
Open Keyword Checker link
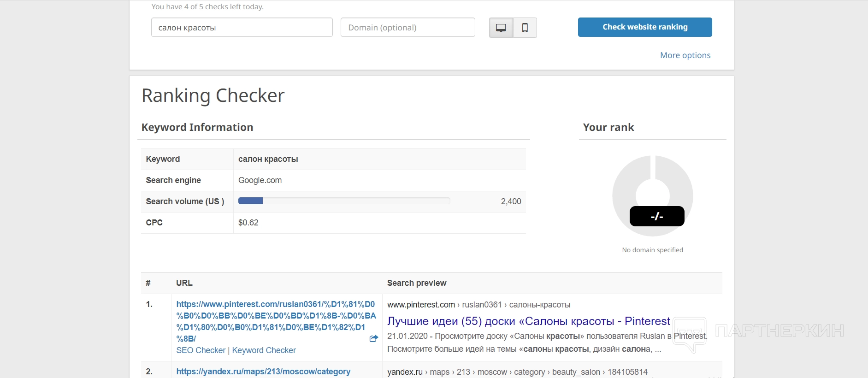coord(264,350)
